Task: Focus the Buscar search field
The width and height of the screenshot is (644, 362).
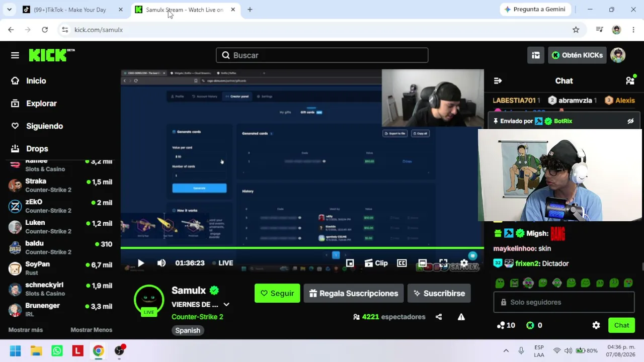Action: tap(322, 55)
